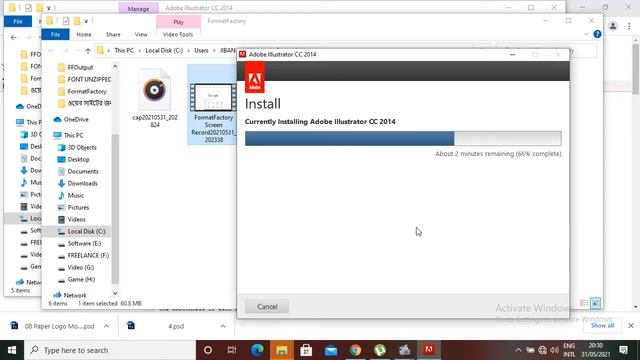Show hidden system tray icons
The image size is (640, 360).
[518, 350]
